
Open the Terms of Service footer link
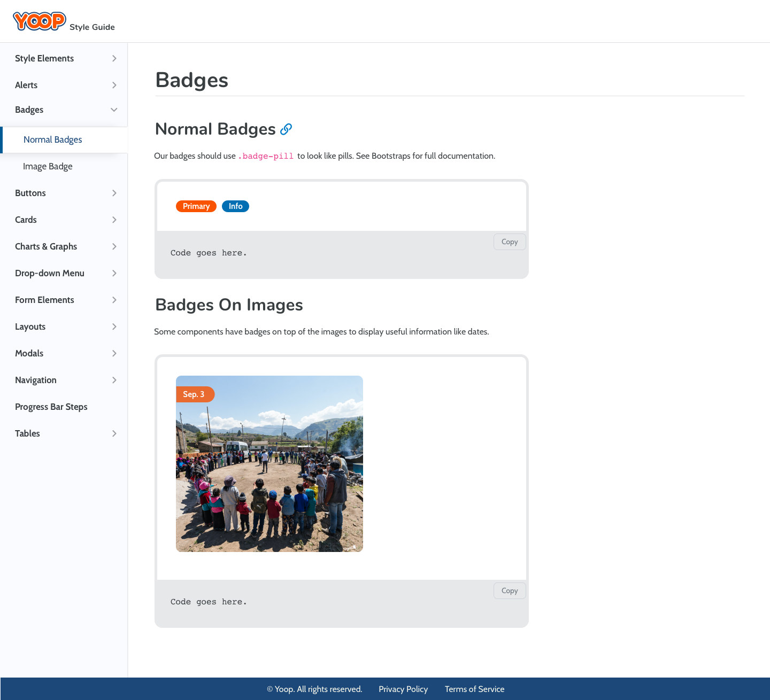(474, 689)
